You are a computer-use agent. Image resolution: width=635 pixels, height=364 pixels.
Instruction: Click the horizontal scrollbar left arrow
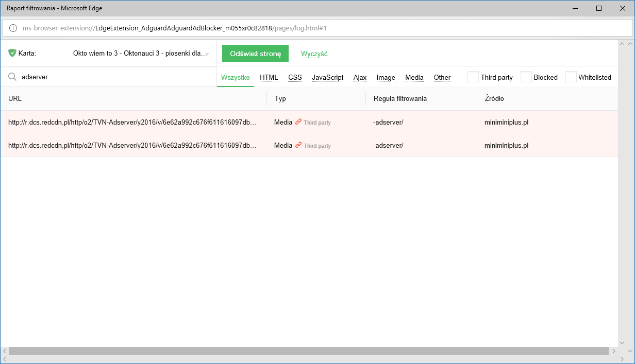click(5, 351)
